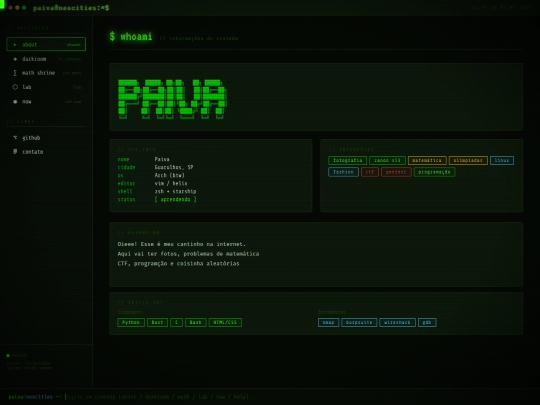Open the about navigation item
Viewport: 540px width, 405px height.
click(x=46, y=44)
